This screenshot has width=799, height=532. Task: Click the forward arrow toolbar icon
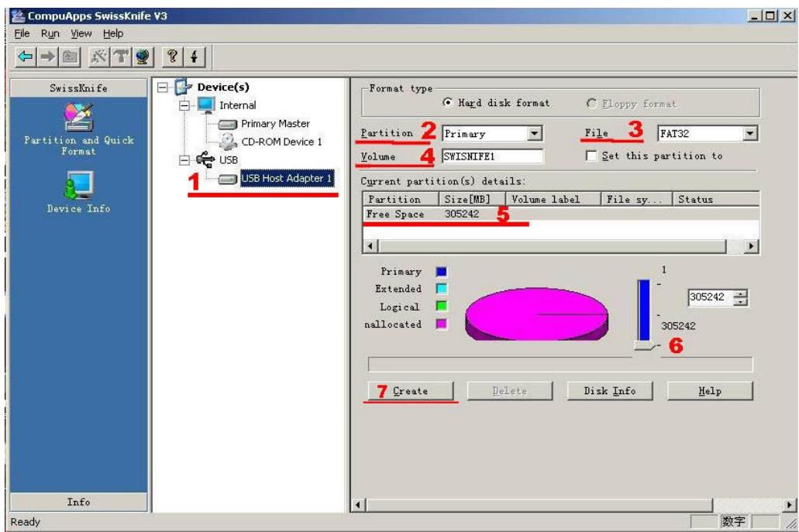coord(47,57)
